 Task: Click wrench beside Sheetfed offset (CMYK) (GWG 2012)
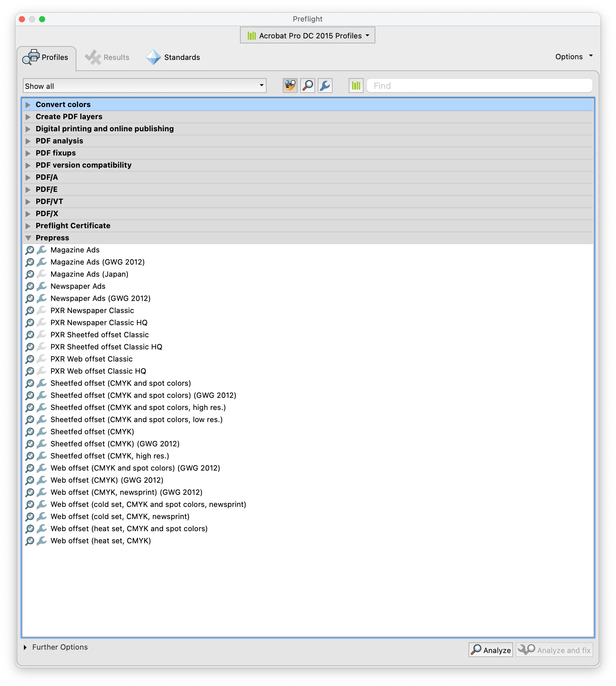click(x=42, y=444)
